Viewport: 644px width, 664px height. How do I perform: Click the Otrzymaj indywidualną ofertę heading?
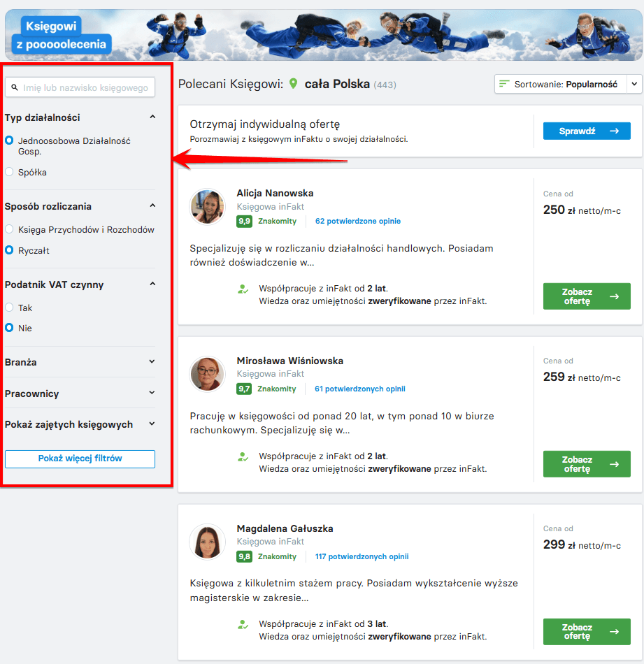(265, 124)
